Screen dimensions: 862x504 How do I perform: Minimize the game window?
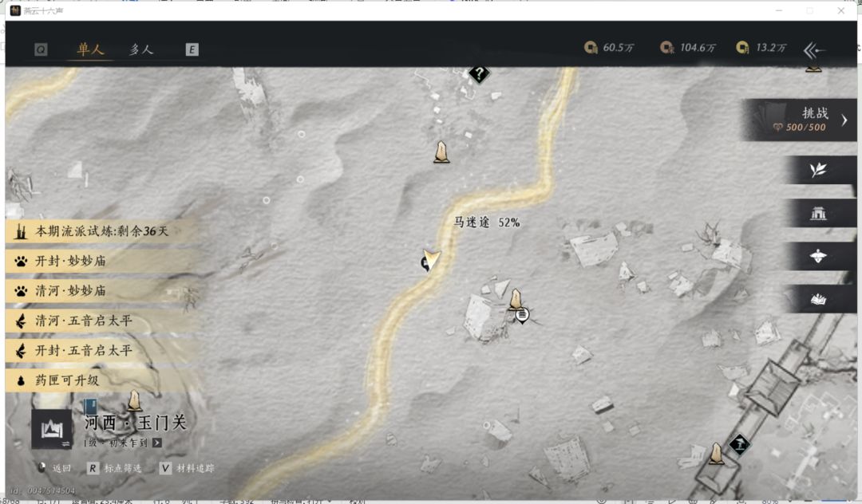pos(778,10)
